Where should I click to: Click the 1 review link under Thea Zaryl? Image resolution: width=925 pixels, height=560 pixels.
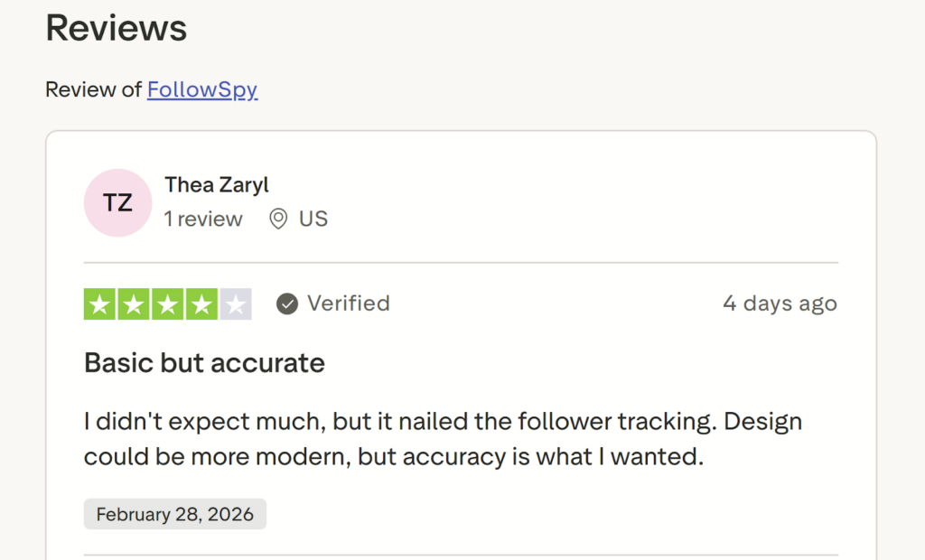point(203,219)
